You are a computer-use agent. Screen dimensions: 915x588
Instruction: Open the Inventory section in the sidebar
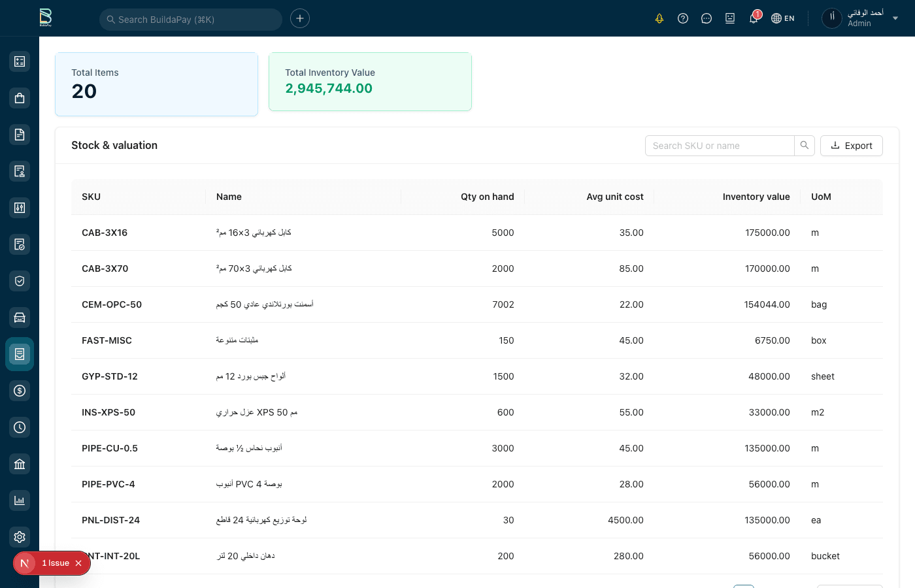pos(19,354)
